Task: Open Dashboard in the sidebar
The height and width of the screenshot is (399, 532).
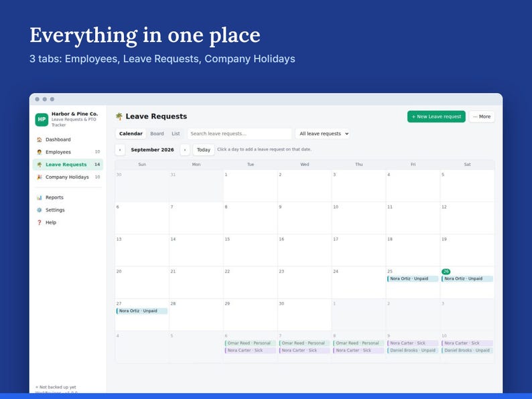Action: pyautogui.click(x=68, y=140)
